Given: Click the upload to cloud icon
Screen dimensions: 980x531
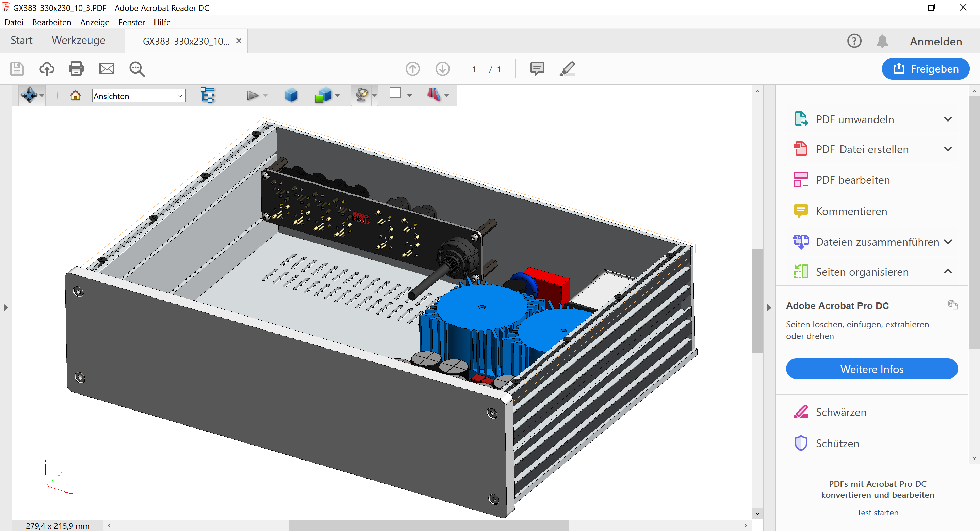Looking at the screenshot, I should [47, 69].
